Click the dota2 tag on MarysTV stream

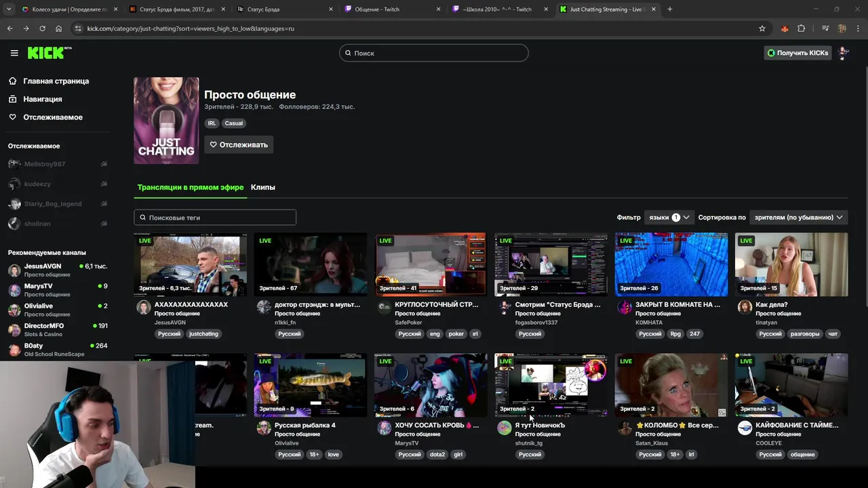[x=437, y=455]
